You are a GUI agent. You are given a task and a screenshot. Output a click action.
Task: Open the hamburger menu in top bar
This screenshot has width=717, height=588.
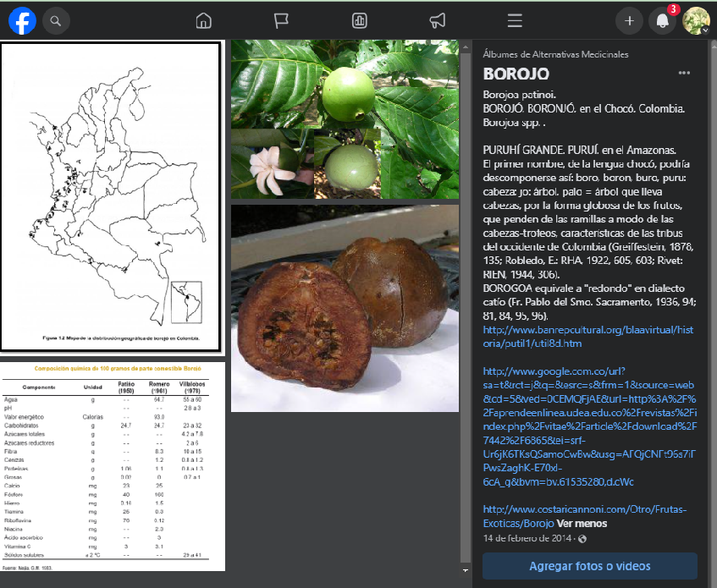pos(515,20)
